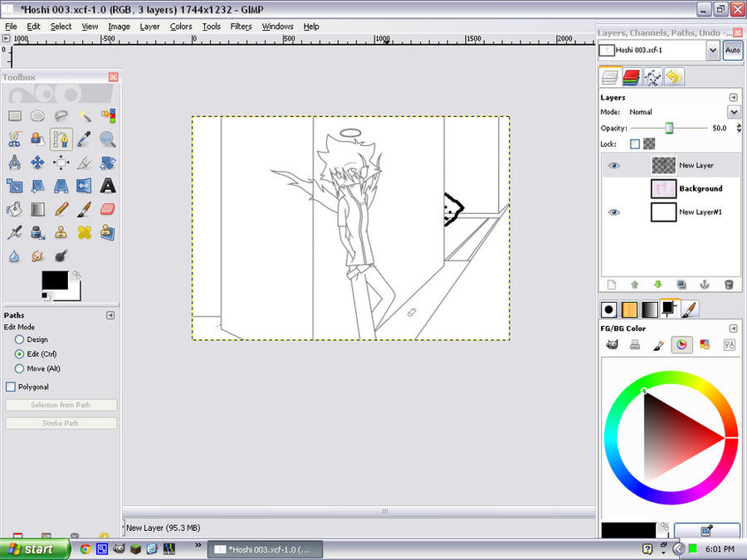Launch Chrome from the taskbar

coord(85,549)
